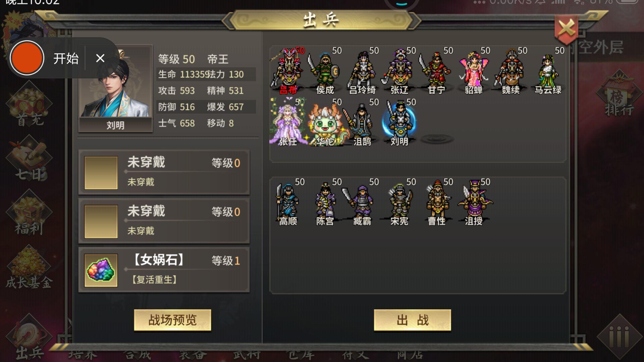Click the 刘明 selected unit sprite
The image size is (644, 362).
(x=399, y=123)
